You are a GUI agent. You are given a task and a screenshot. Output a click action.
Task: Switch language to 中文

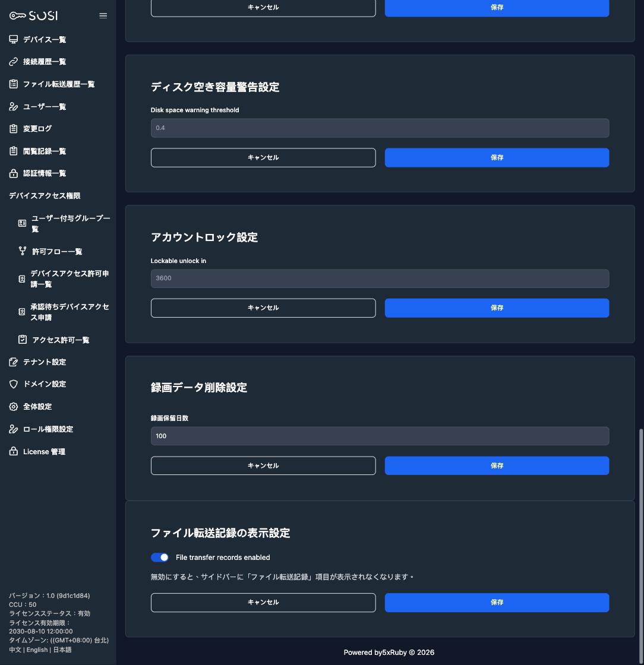[x=15, y=650]
